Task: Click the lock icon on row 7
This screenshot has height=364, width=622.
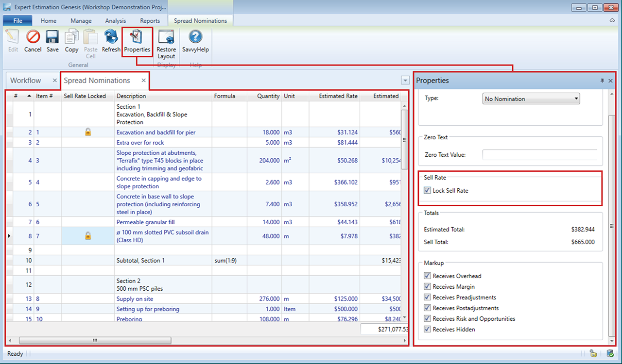Action: click(x=88, y=236)
